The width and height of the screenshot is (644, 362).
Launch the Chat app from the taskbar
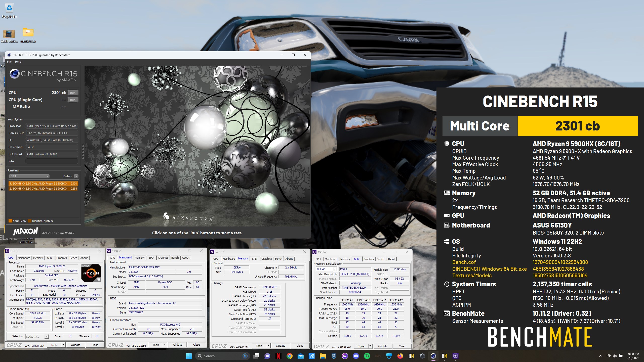tap(267, 356)
